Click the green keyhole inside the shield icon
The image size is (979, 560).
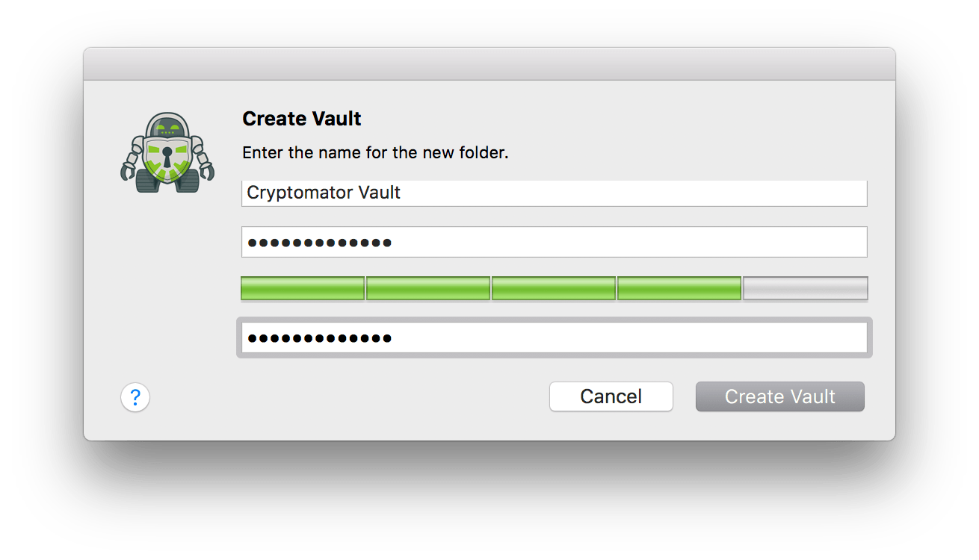click(x=168, y=157)
